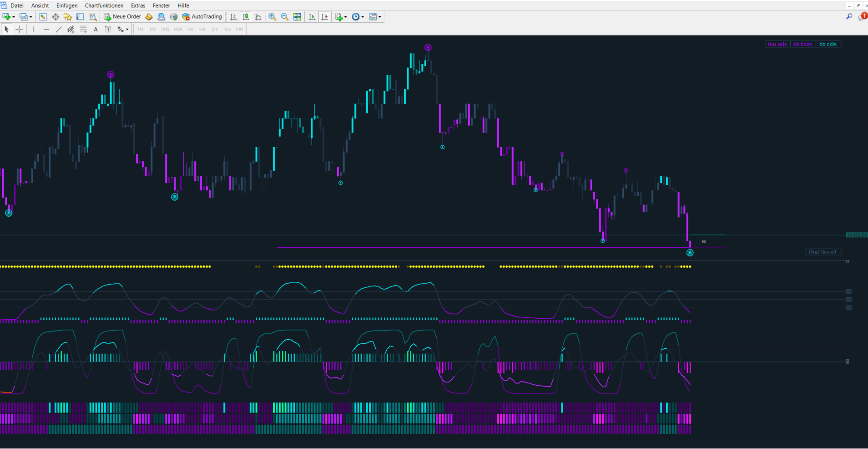The height and width of the screenshot is (449, 868).
Task: Open the Einfügen menu
Action: click(67, 5)
